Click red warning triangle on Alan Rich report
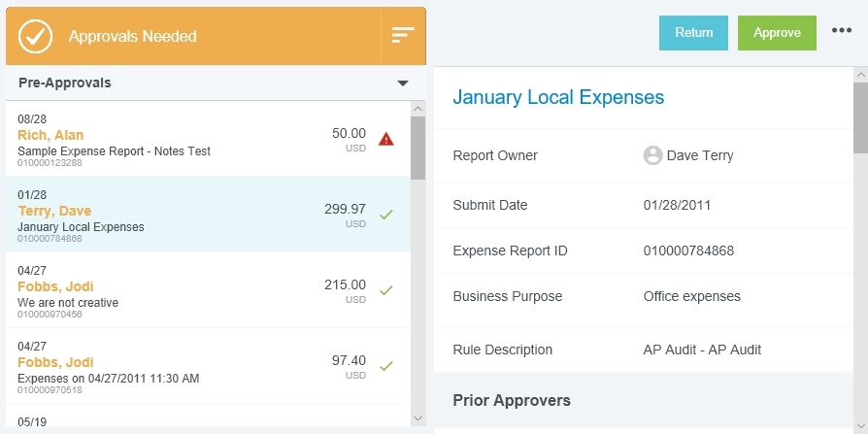 385,139
